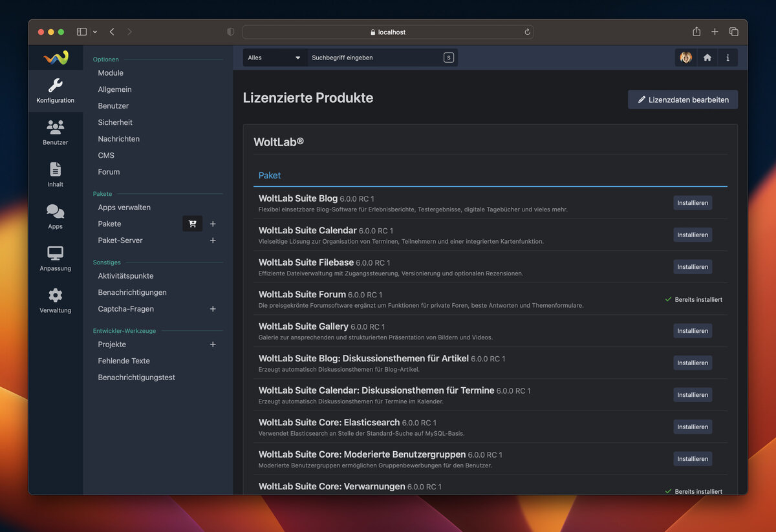
Task: Install WoltLab Suite Gallery package
Action: [x=693, y=331]
